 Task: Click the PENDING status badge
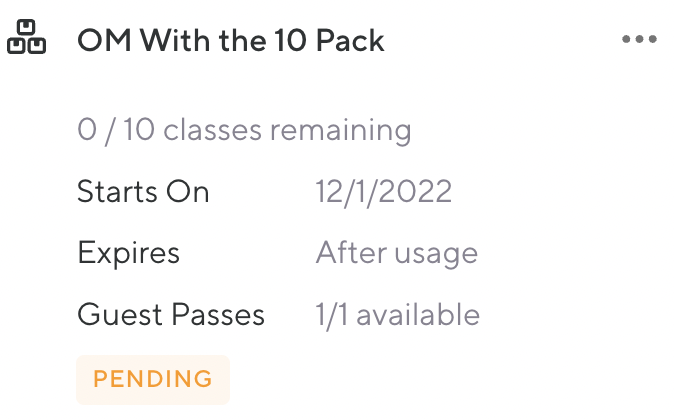coord(153,379)
